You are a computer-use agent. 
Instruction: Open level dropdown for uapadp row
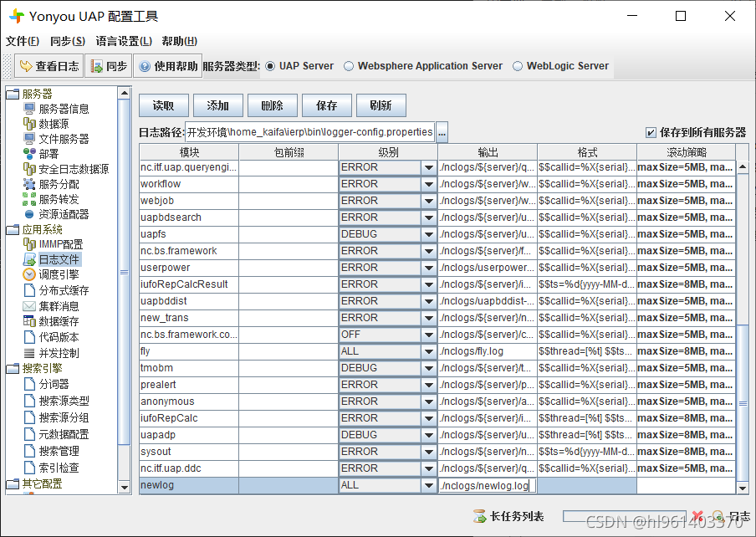[x=428, y=435]
